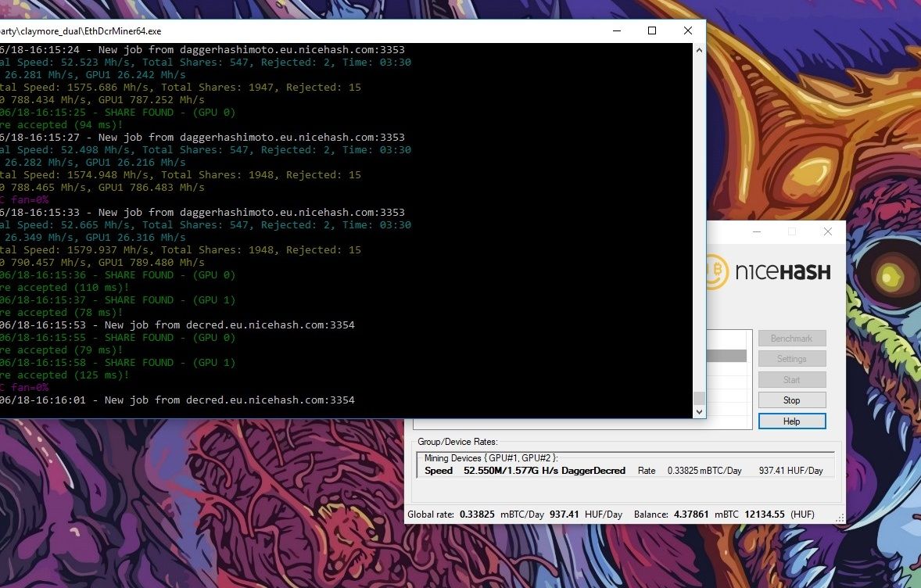Click the Group/Device Rates label

[457, 442]
